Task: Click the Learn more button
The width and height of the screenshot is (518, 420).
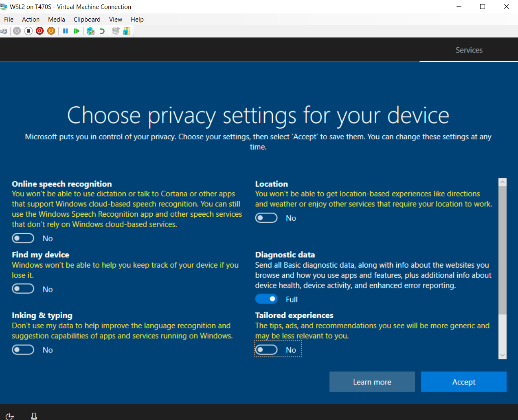Action: click(x=372, y=382)
